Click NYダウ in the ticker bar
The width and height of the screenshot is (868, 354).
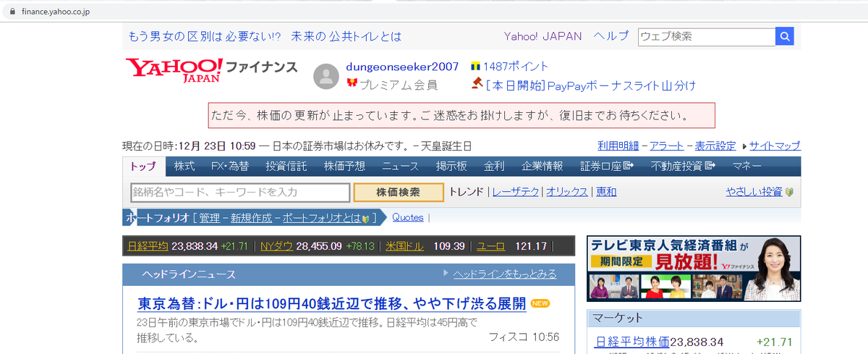[276, 246]
